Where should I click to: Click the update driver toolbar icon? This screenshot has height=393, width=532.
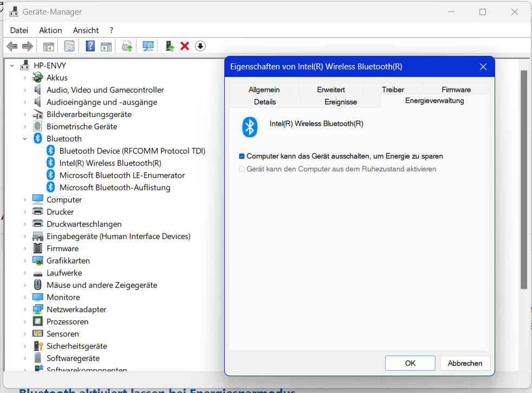pyautogui.click(x=127, y=46)
